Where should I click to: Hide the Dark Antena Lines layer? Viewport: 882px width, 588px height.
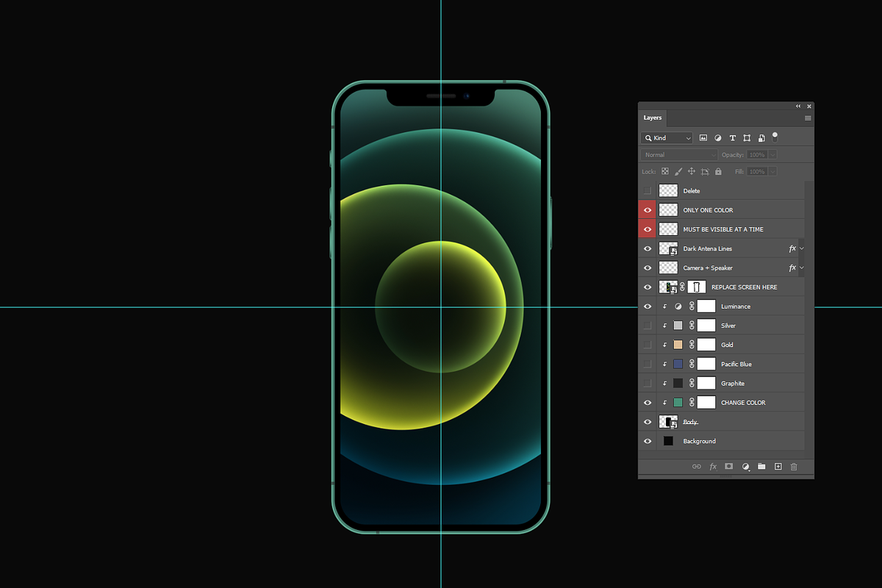coord(648,248)
